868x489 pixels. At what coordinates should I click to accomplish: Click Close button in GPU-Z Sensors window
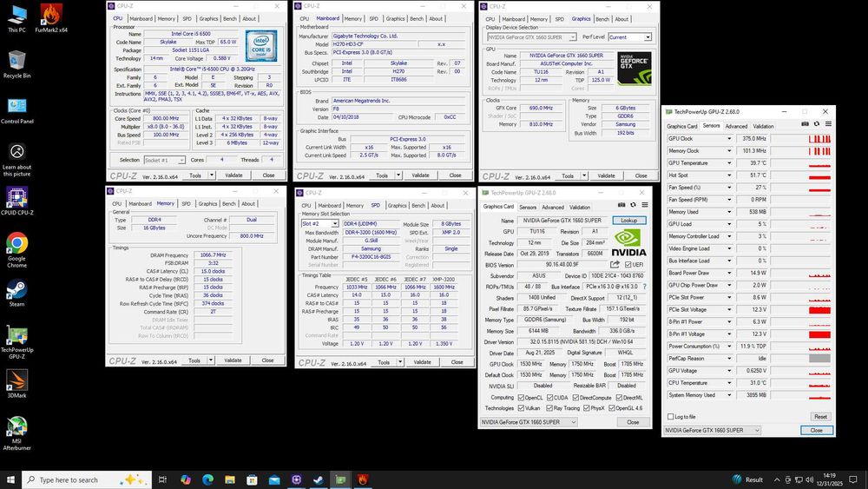coord(817,430)
